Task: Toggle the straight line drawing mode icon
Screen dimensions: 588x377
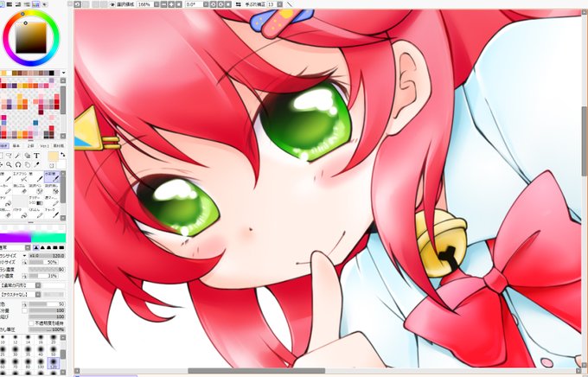Action: (x=290, y=4)
